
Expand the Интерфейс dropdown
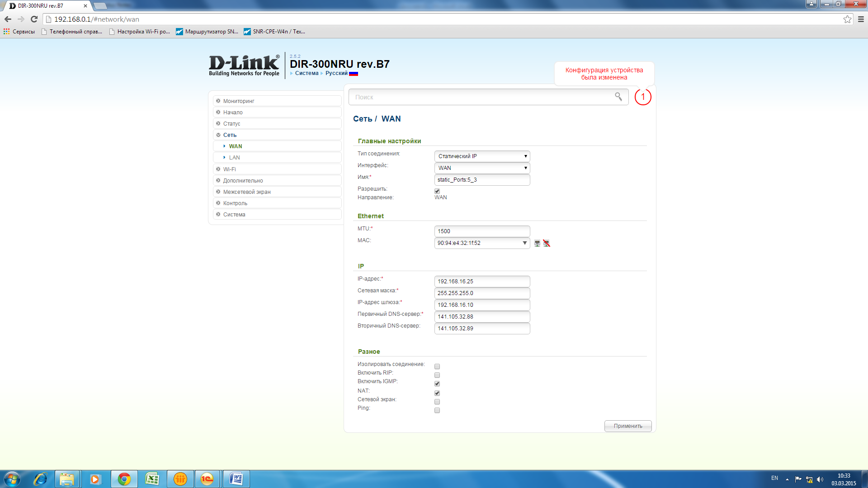pos(482,168)
